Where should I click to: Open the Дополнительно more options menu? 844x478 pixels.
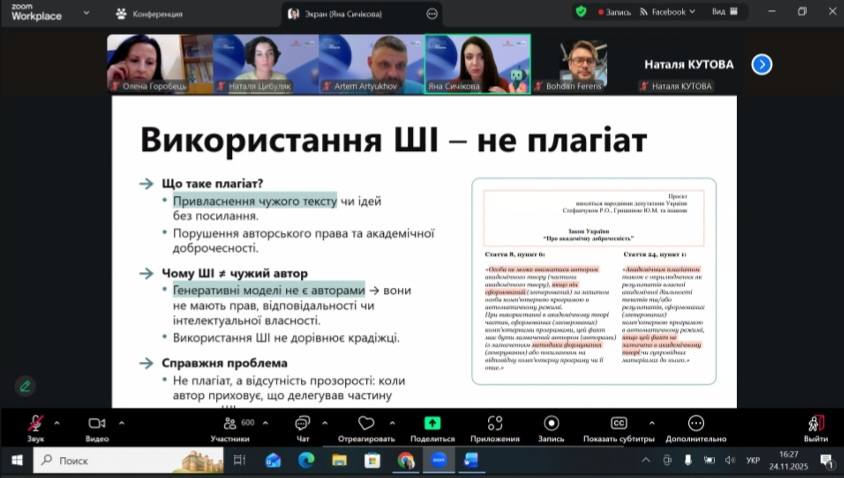(695, 423)
